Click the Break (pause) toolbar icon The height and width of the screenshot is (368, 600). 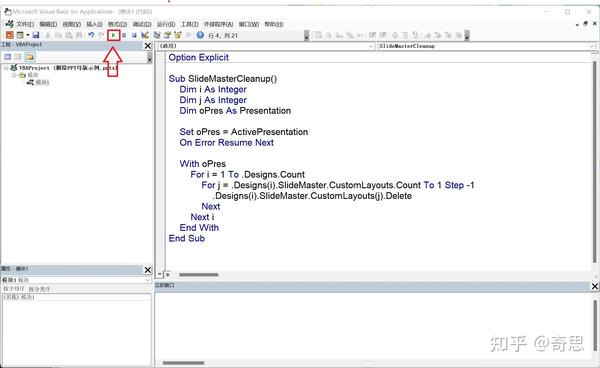click(124, 35)
